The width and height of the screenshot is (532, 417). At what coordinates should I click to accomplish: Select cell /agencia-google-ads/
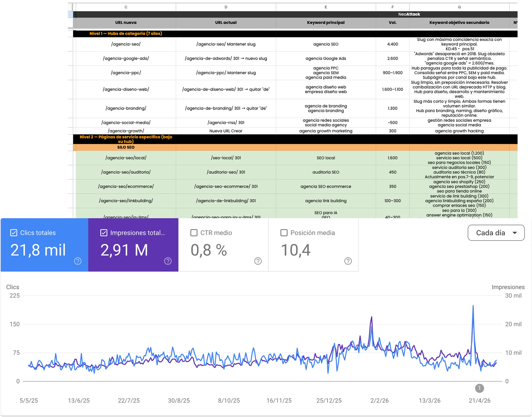126,58
